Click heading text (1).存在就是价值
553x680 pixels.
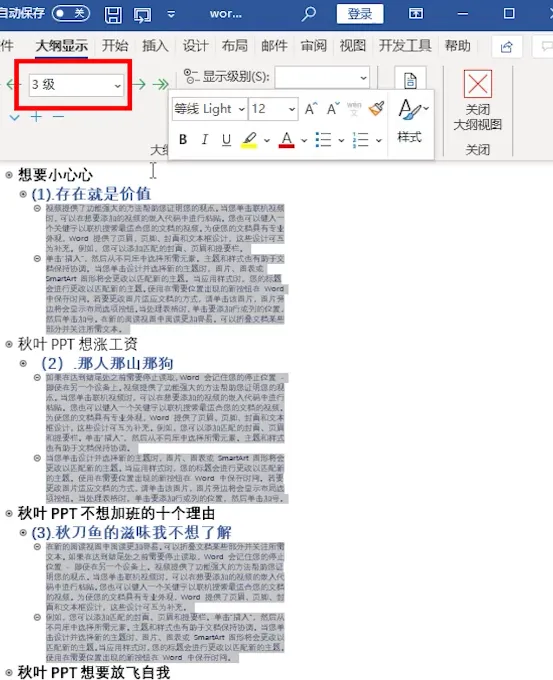(91, 194)
